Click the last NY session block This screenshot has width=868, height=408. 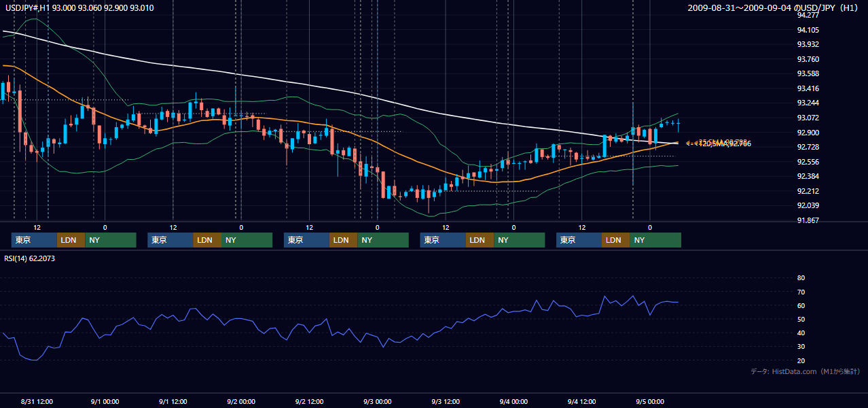655,240
